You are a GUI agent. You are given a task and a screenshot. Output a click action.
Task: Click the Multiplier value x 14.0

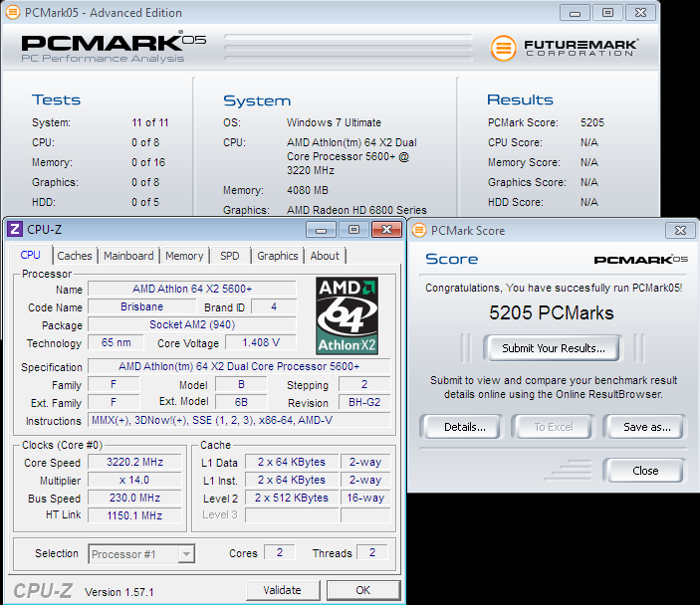134,480
